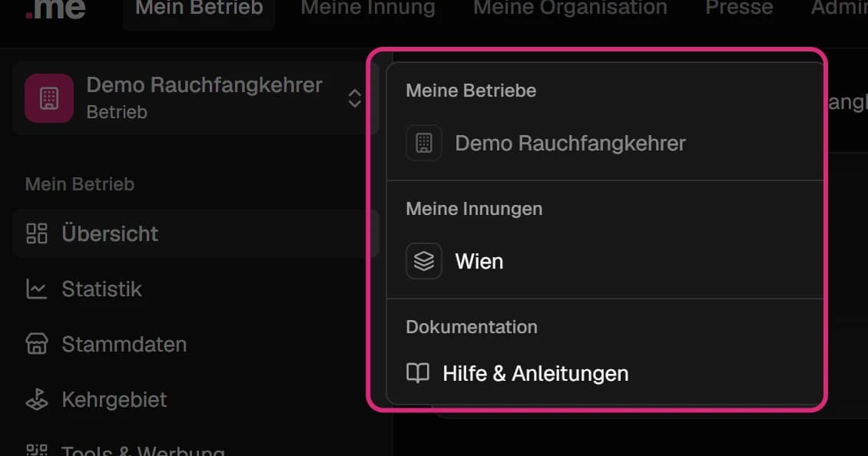Click the Übersicht grid icon

coord(37,233)
